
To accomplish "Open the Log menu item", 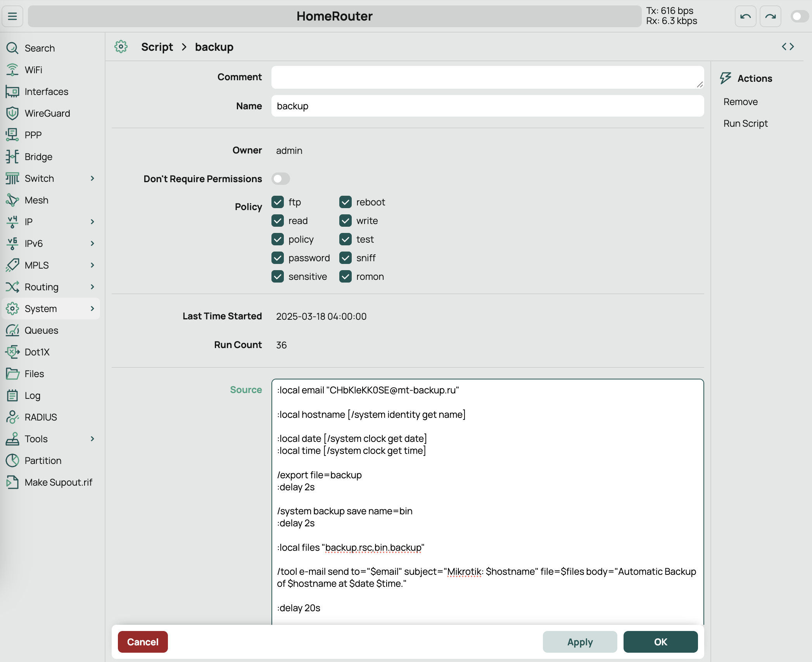I will (x=33, y=395).
